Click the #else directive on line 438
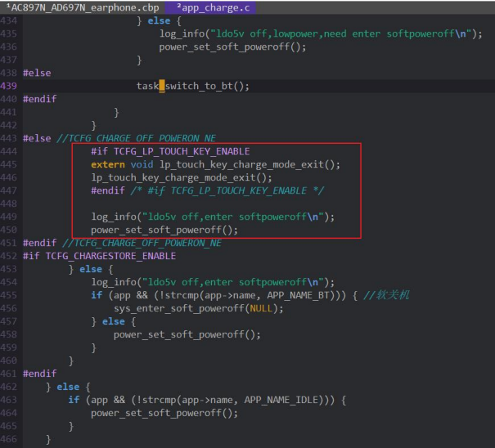495x448 pixels. [37, 73]
